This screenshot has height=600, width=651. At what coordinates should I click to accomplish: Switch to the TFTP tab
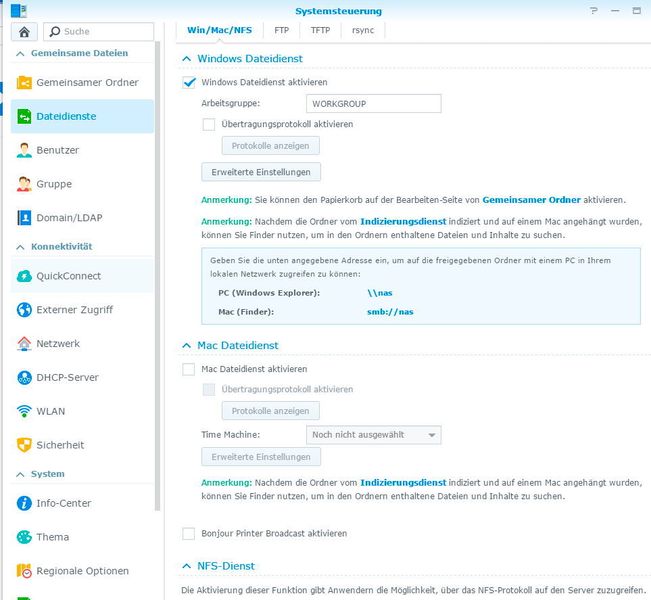320,30
